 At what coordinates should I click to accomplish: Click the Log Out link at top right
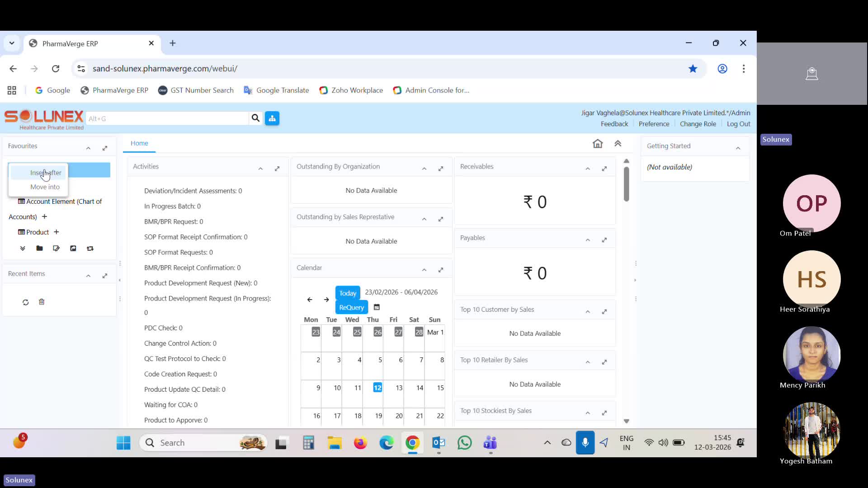[x=738, y=123]
